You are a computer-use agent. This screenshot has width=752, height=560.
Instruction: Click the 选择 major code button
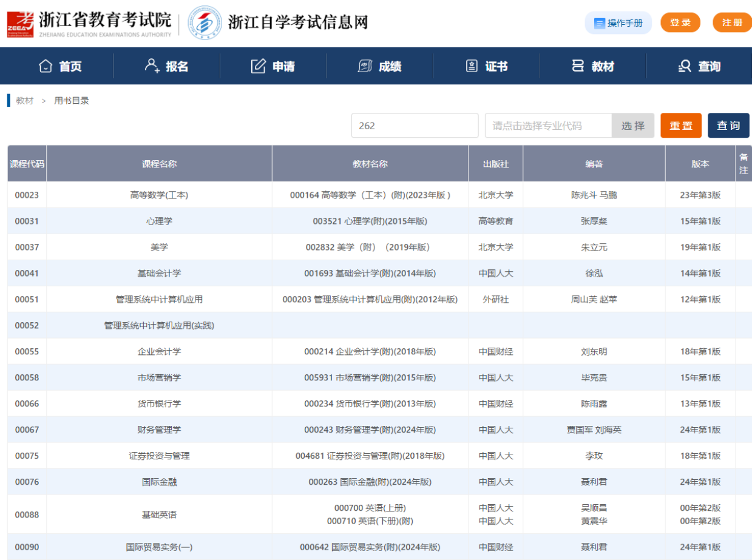point(633,126)
